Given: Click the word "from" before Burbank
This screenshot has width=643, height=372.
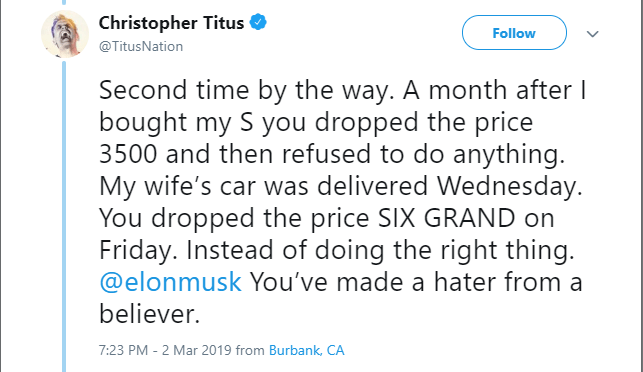Looking at the screenshot, I should [x=250, y=350].
